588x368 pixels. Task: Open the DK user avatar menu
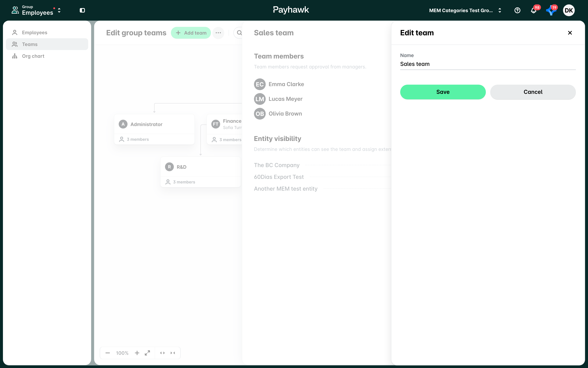point(569,10)
